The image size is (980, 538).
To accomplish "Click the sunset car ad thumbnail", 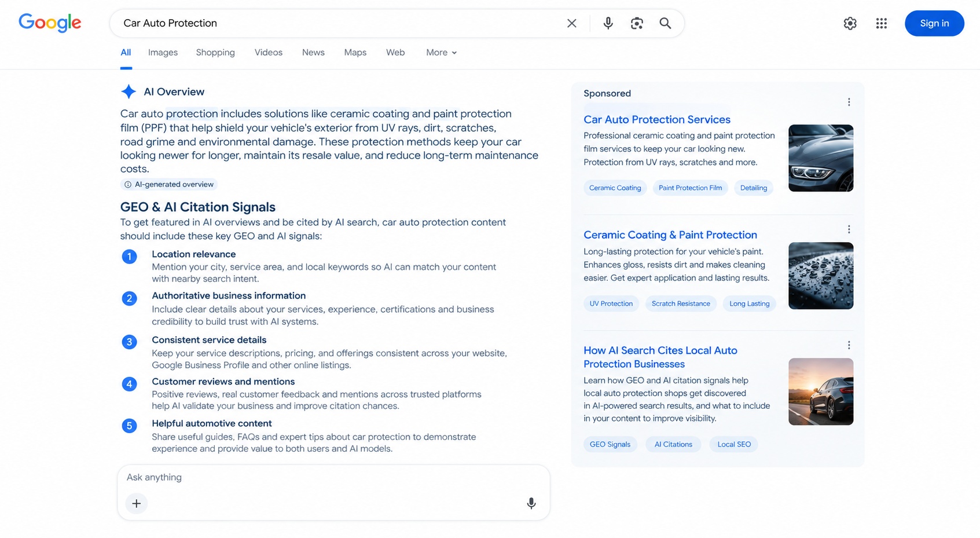I will [x=821, y=391].
